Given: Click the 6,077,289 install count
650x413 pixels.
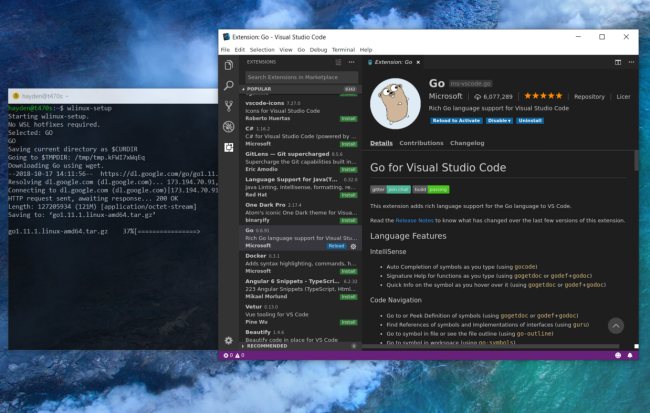Looking at the screenshot, I should tap(493, 97).
